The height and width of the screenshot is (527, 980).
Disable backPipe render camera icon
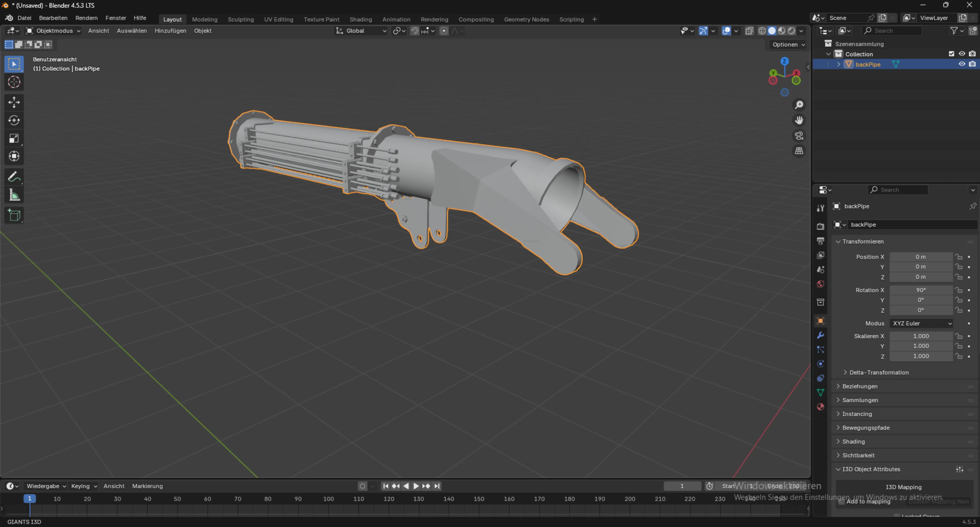point(972,64)
